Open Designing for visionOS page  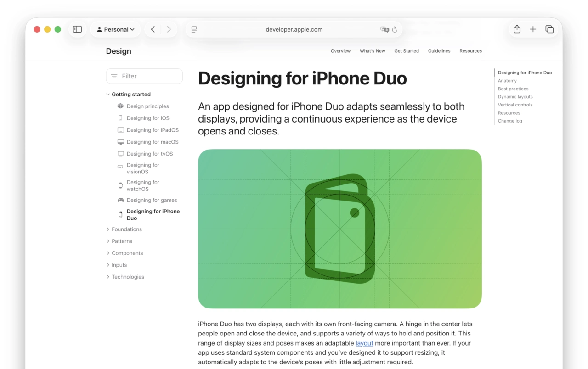click(x=143, y=168)
